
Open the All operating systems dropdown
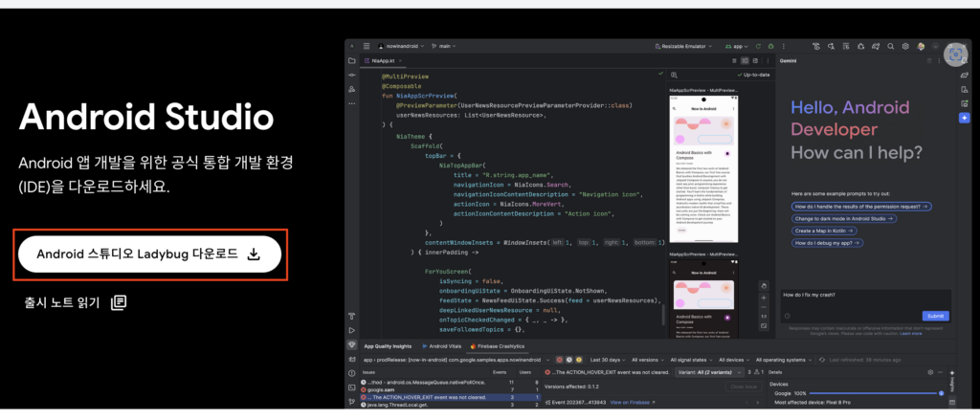point(785,360)
